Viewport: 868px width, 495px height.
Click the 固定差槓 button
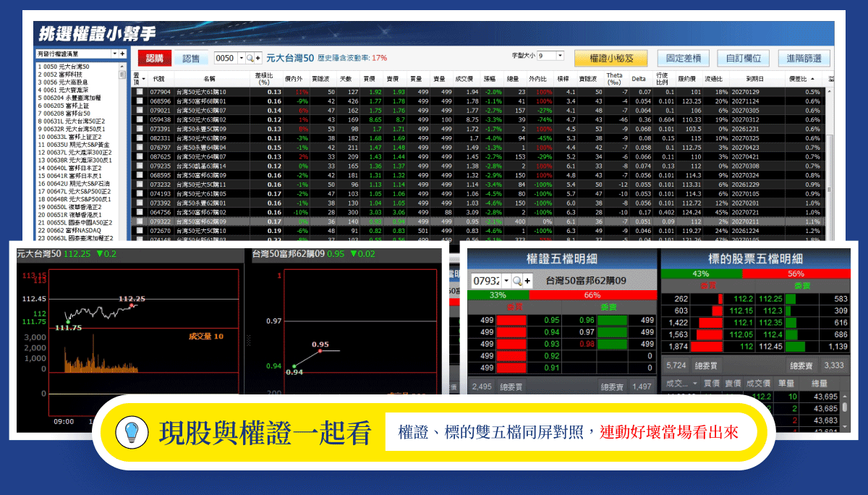click(x=683, y=59)
